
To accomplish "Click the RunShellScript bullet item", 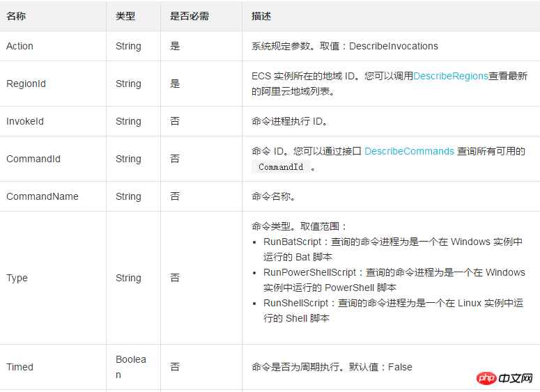I will coord(393,311).
